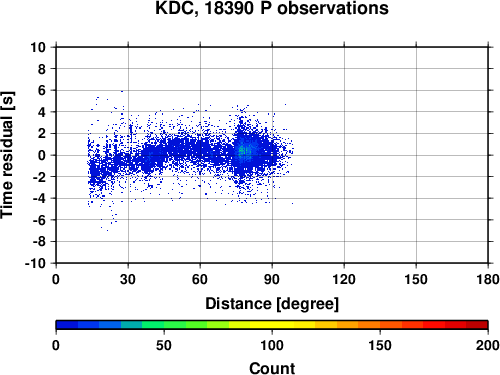The width and height of the screenshot is (500, 375).
Task: Click the y-axis tick label -10
Action: click(x=35, y=263)
